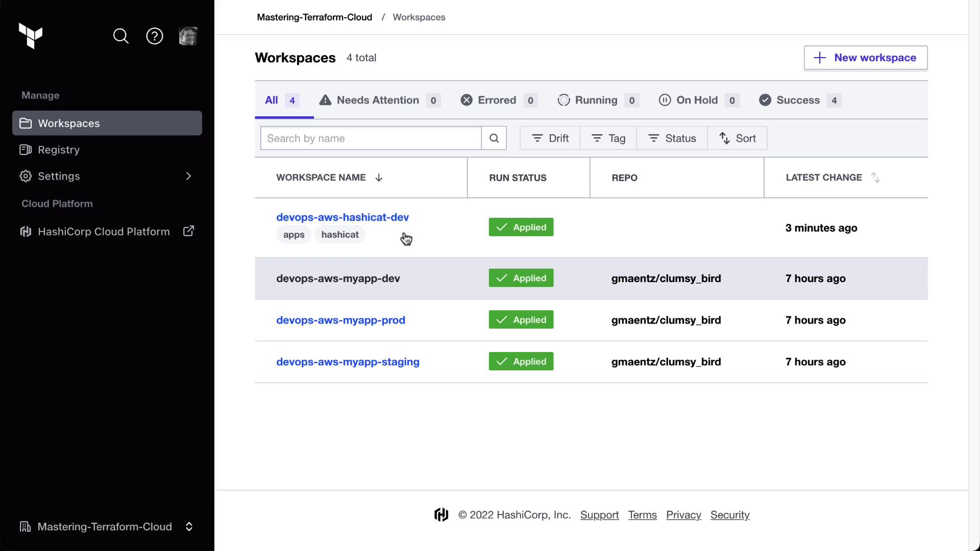Toggle Latest Change column sort arrows
980x551 pixels.
tap(875, 178)
